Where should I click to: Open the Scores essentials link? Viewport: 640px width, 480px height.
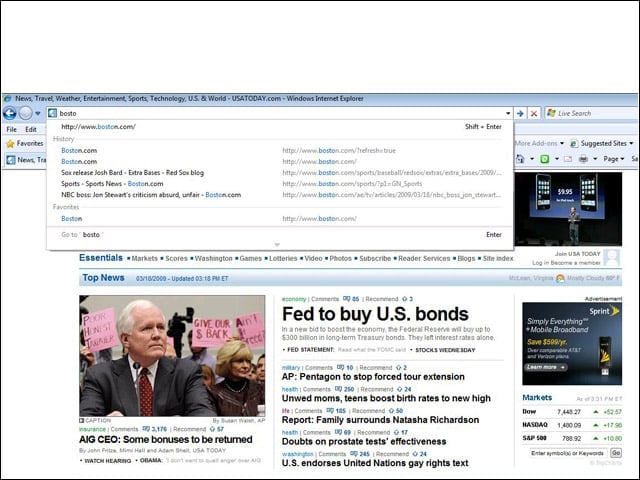[176, 258]
